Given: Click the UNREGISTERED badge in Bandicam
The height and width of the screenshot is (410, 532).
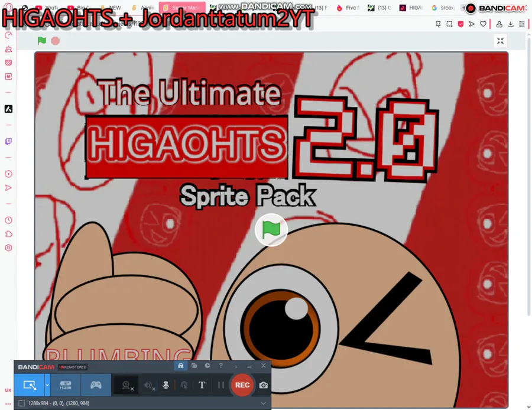Looking at the screenshot, I should [x=73, y=367].
